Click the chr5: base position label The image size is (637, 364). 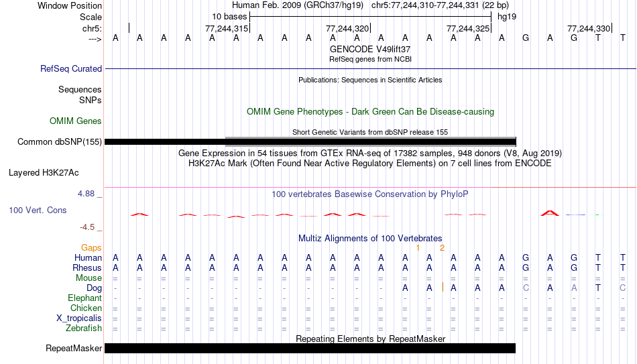point(92,28)
